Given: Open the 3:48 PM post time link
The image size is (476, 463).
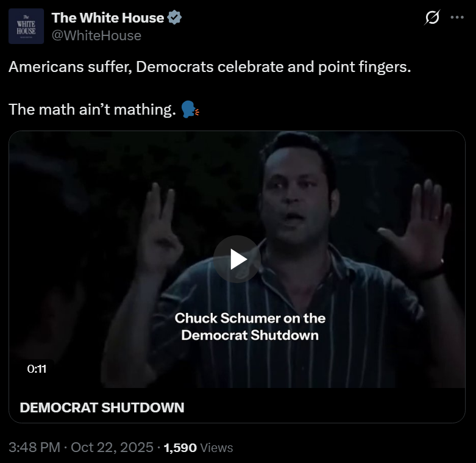Looking at the screenshot, I should pyautogui.click(x=34, y=447).
